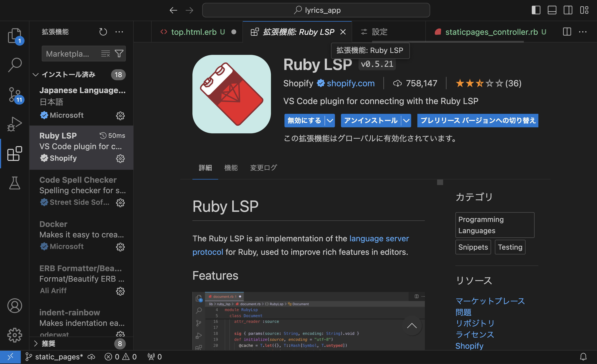Split the editor using the top-right icon
Image resolution: width=597 pixels, height=364 pixels.
(x=567, y=32)
